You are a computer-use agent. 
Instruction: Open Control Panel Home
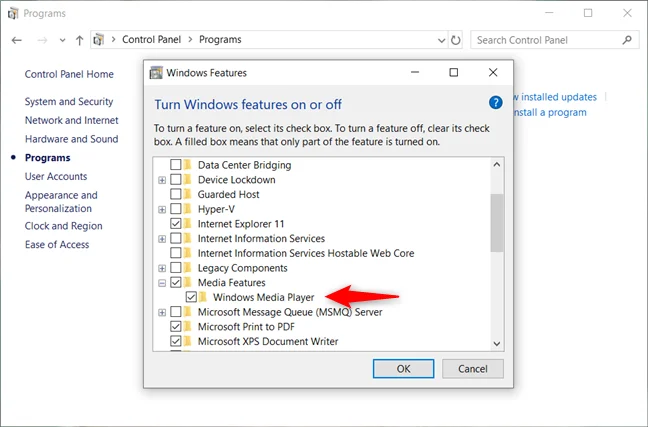coord(69,74)
